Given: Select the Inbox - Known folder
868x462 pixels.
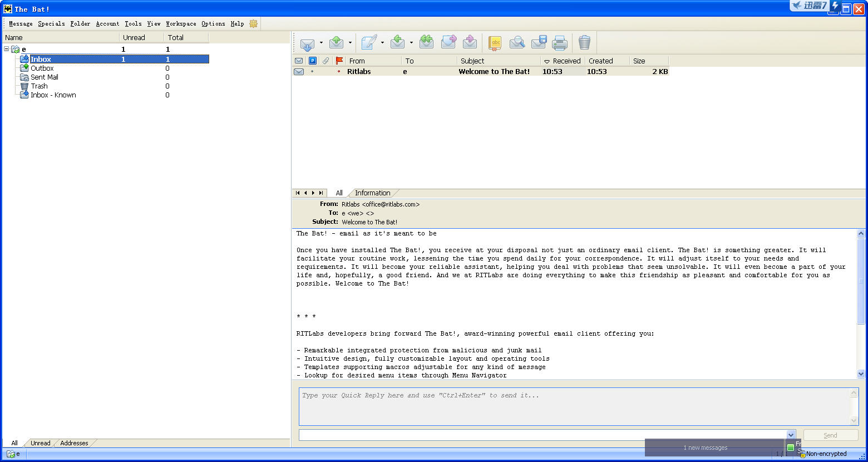Looking at the screenshot, I should [53, 95].
